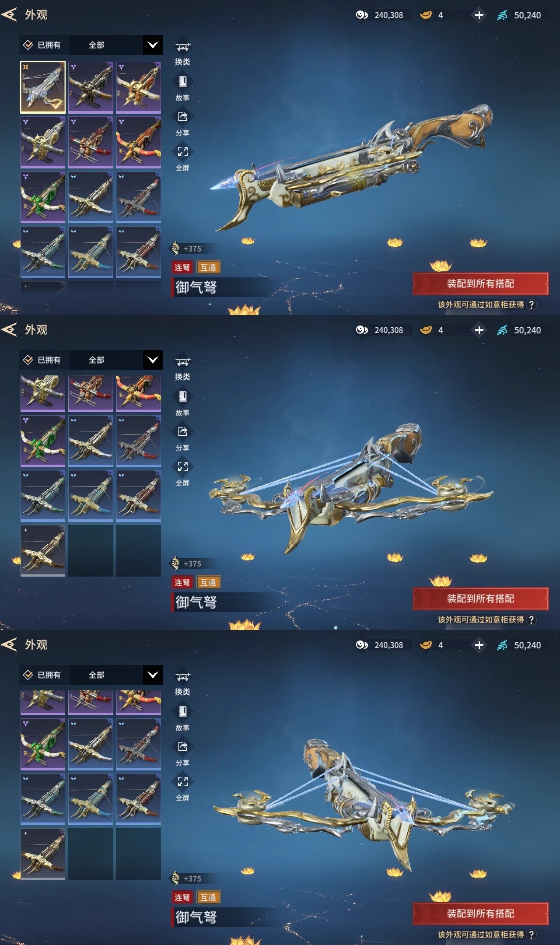Expand the 全部 dropdown arrow in middle screen
560x945 pixels.
point(153,360)
